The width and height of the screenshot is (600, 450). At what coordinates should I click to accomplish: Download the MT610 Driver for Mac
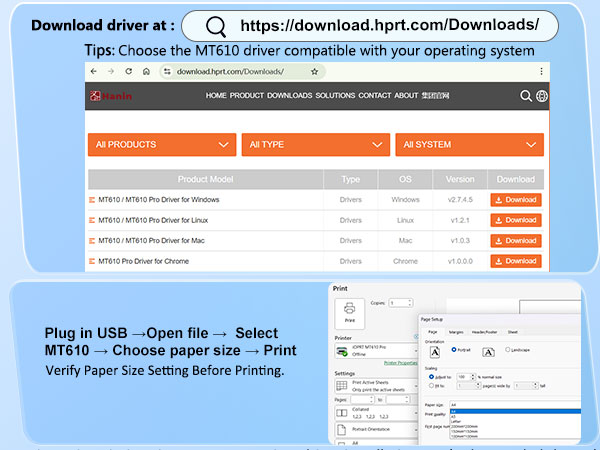(516, 241)
